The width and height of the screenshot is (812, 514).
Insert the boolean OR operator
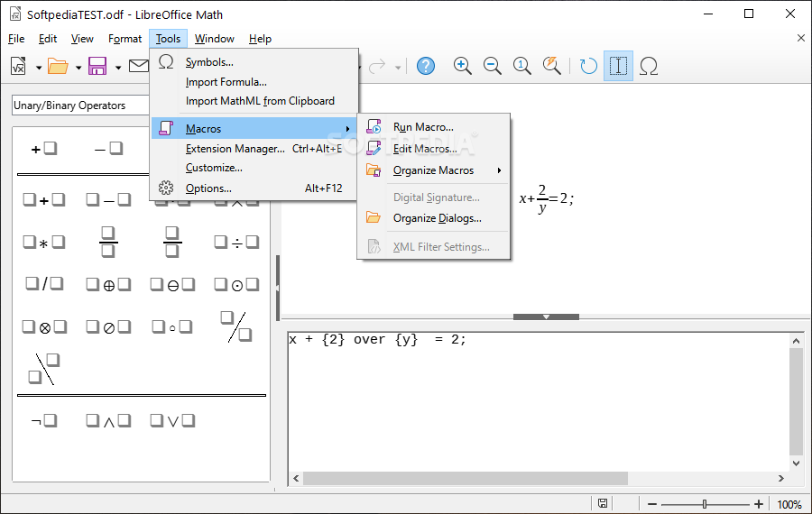(172, 421)
